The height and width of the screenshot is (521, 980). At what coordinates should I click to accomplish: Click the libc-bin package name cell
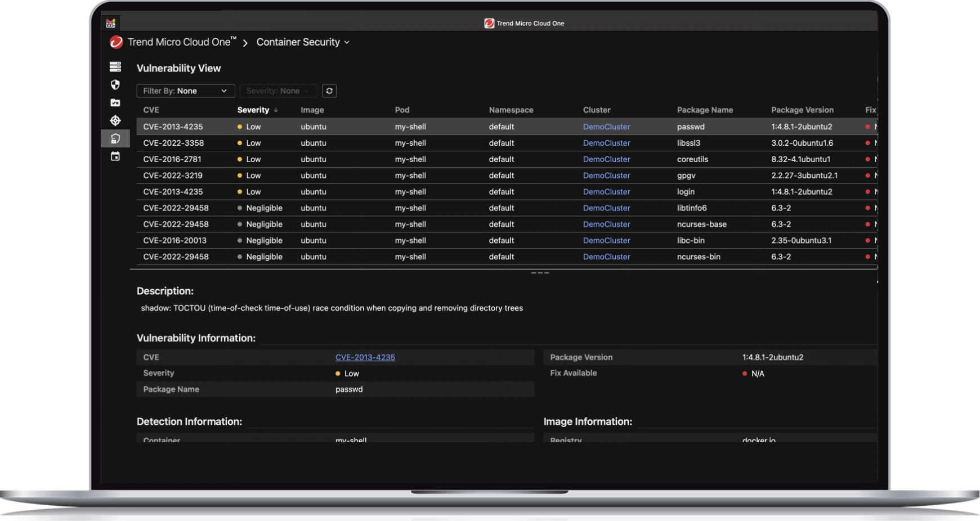[x=691, y=240]
